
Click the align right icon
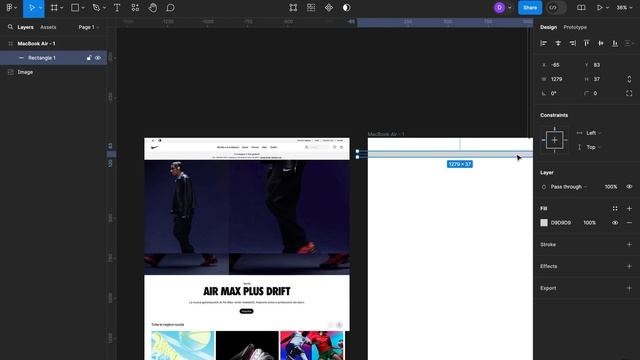coord(572,43)
